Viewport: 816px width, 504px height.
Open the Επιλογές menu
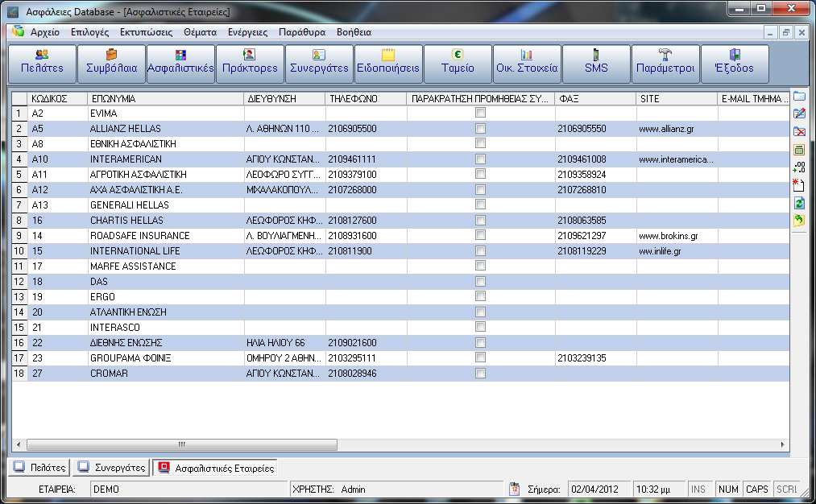click(89, 32)
